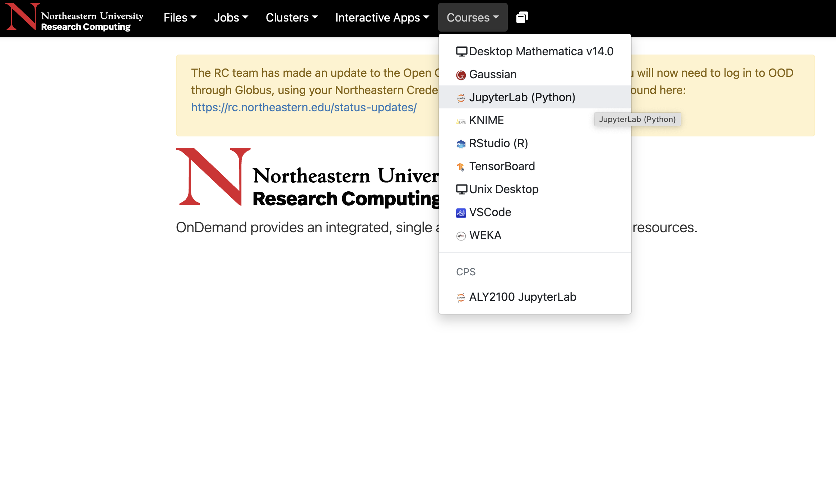Viewport: 836px width, 504px height.
Task: Collapse the Courses dropdown menu
Action: (473, 17)
